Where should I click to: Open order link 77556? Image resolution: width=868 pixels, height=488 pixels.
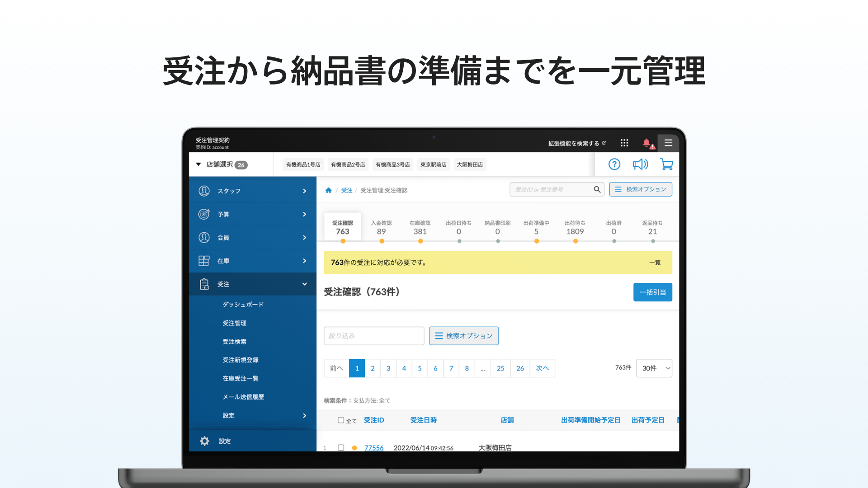[x=374, y=447]
